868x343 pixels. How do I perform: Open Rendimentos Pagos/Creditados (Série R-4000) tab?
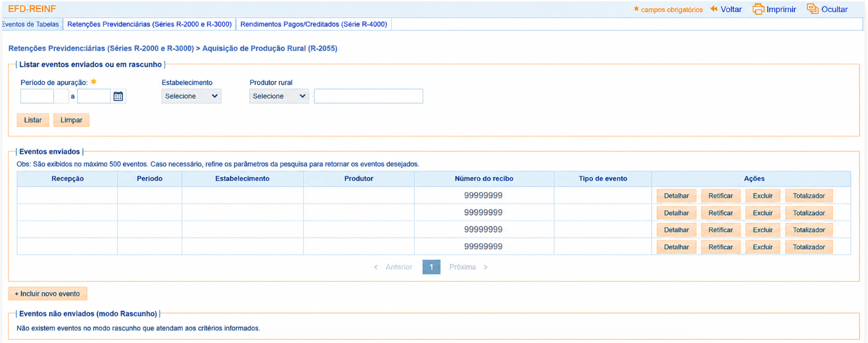click(314, 25)
